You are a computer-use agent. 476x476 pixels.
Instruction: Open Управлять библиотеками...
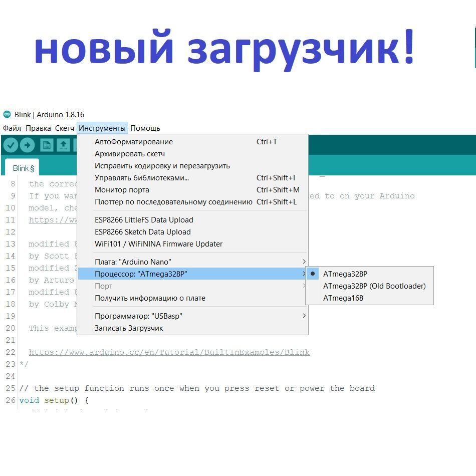[193, 178]
